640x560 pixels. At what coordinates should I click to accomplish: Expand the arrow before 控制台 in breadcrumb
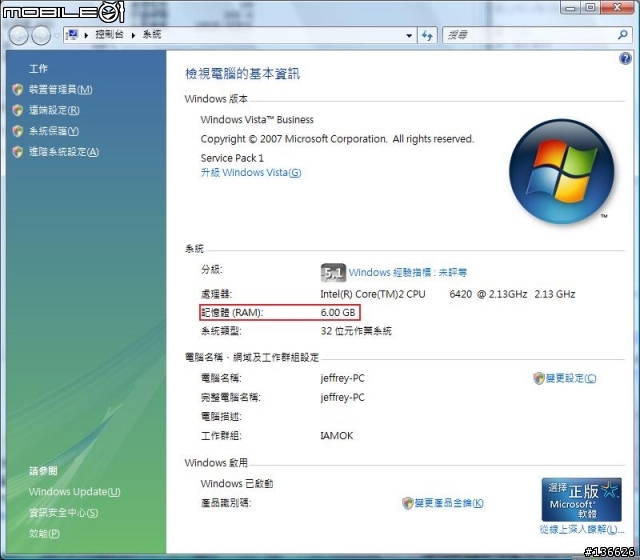click(x=86, y=36)
